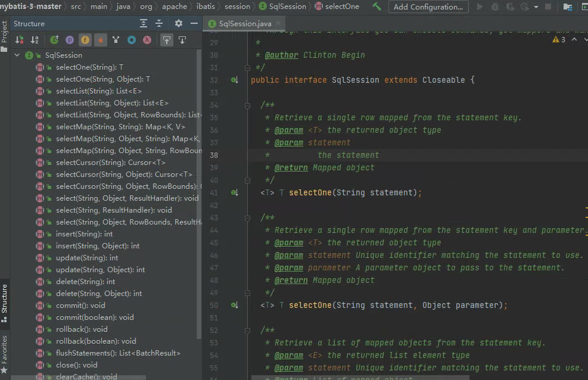Fold comment end marker at line 31
Screen dimensions: 588x380
pyautogui.click(x=247, y=68)
